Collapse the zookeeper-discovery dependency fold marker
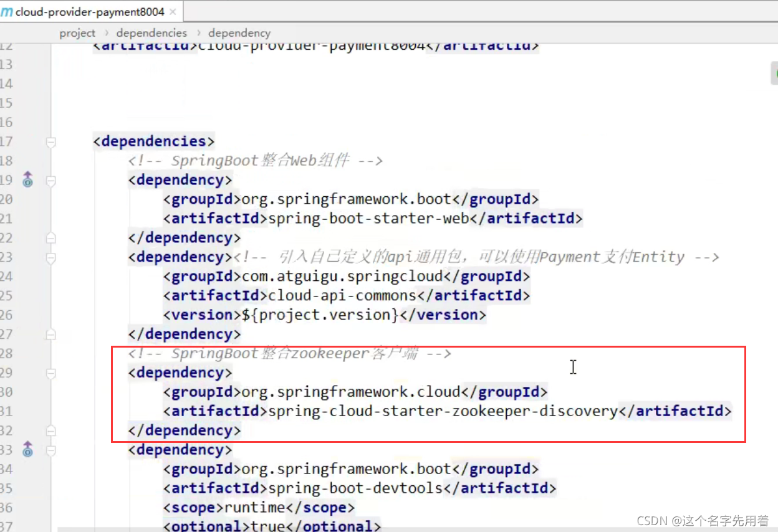Viewport: 778px width, 532px height. 51,373
